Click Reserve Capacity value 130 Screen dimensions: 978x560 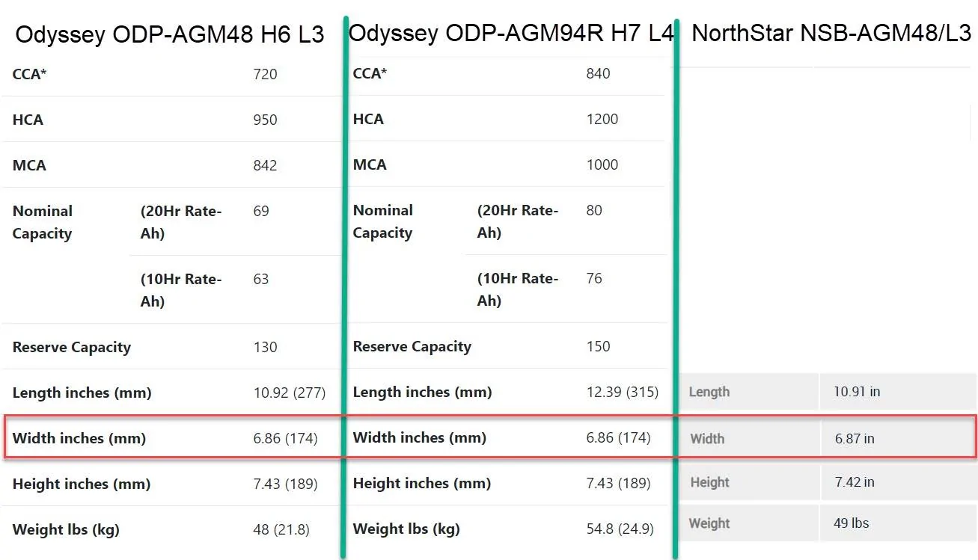pos(265,347)
